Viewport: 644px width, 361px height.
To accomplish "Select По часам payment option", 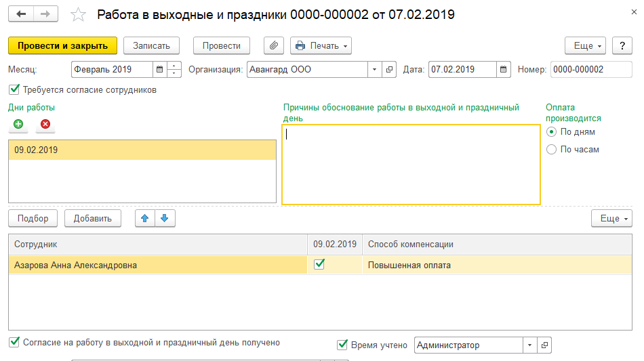I will point(551,149).
